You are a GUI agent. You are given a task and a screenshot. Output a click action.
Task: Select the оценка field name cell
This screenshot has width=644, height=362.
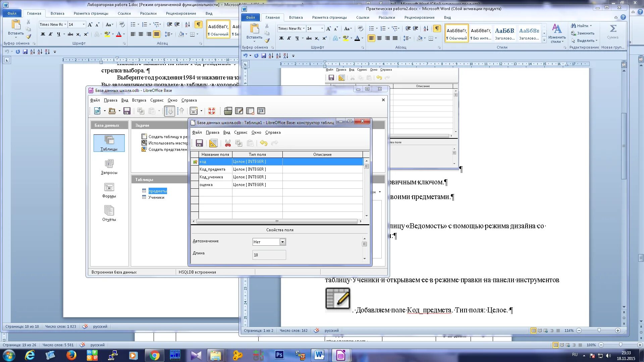pyautogui.click(x=215, y=185)
